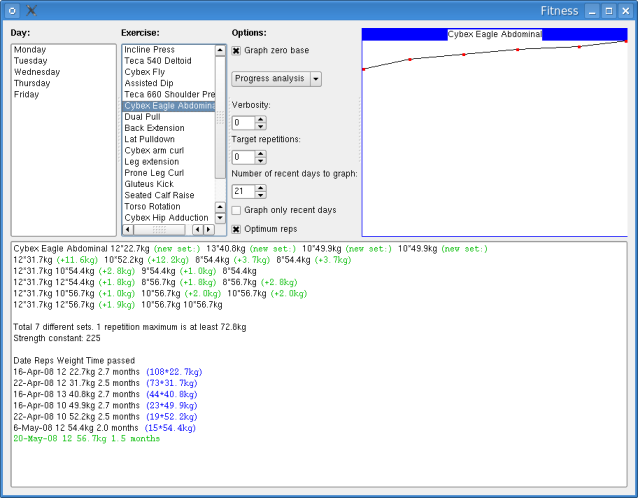Maximize the Fitness window
Image resolution: width=638 pixels, height=498 pixels.
[x=609, y=11]
